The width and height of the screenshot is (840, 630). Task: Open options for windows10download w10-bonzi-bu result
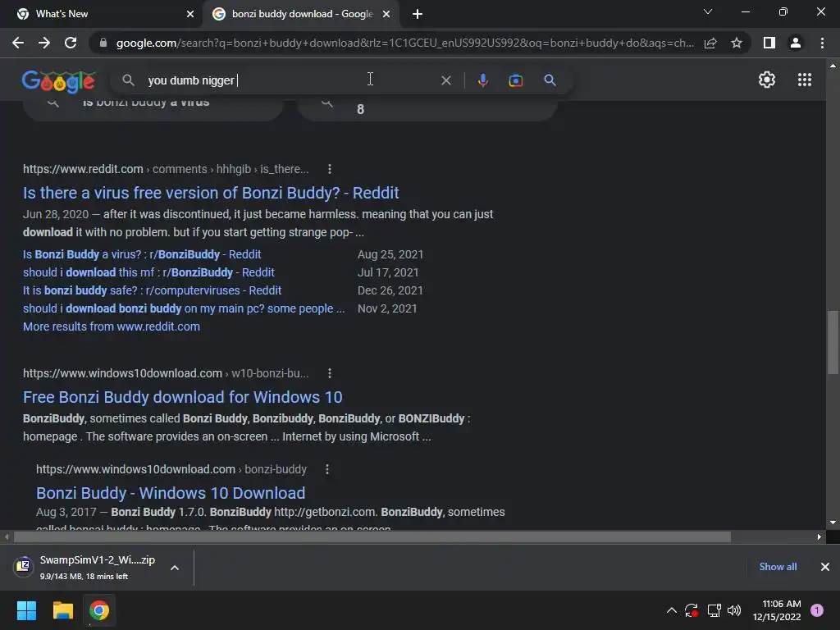point(330,373)
